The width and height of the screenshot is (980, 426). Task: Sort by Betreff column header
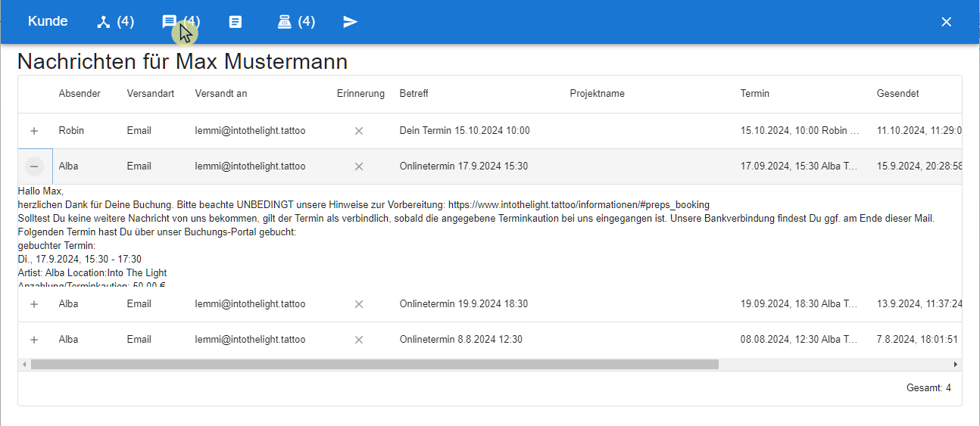414,94
